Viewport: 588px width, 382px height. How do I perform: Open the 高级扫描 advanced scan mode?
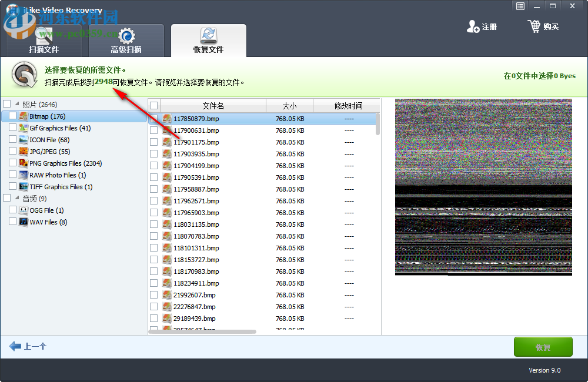125,41
